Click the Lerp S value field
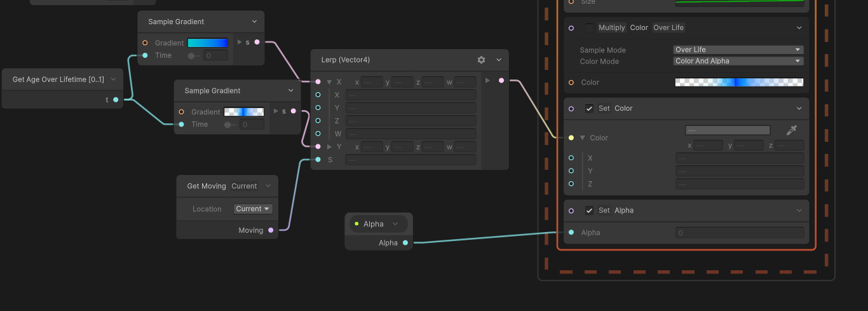Image resolution: width=868 pixels, height=311 pixels. click(410, 160)
